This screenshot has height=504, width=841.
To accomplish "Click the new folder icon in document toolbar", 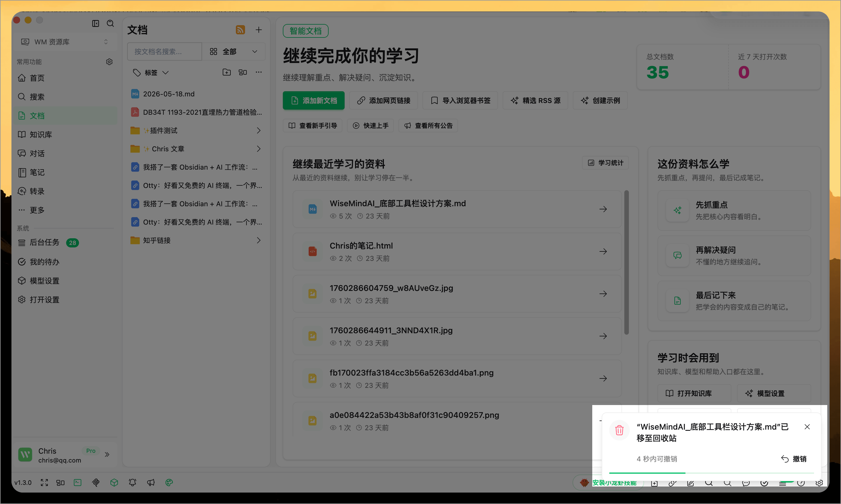I will (x=227, y=72).
